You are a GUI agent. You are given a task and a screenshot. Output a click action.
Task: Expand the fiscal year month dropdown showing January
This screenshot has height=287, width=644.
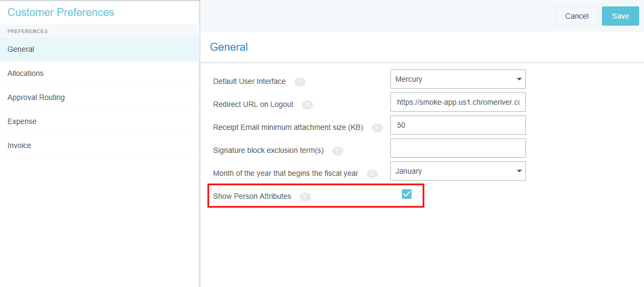(458, 171)
